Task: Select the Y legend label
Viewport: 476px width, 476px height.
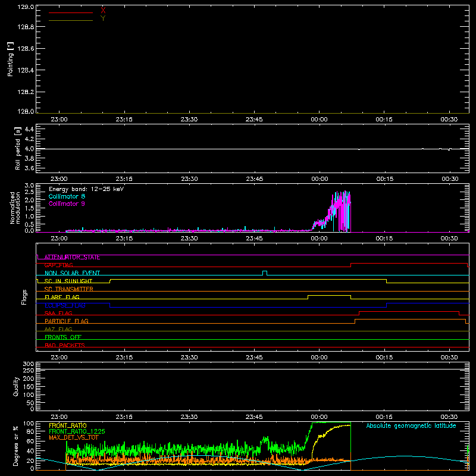Action: point(103,18)
